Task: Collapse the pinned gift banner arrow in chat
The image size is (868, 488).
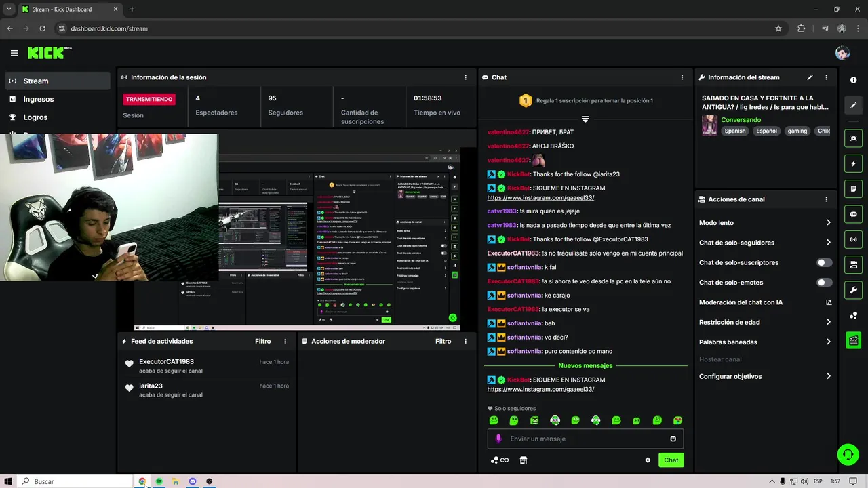Action: pos(585,119)
